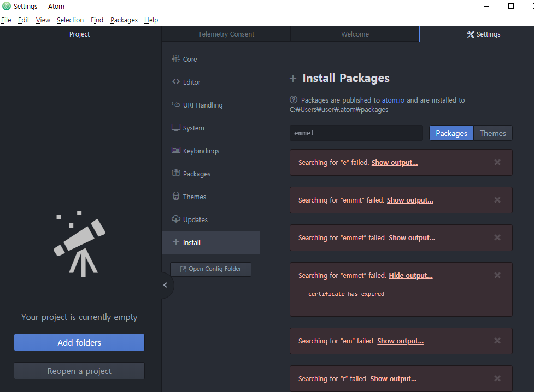Show output for "em" search failure
The height and width of the screenshot is (392, 534).
[400, 341]
